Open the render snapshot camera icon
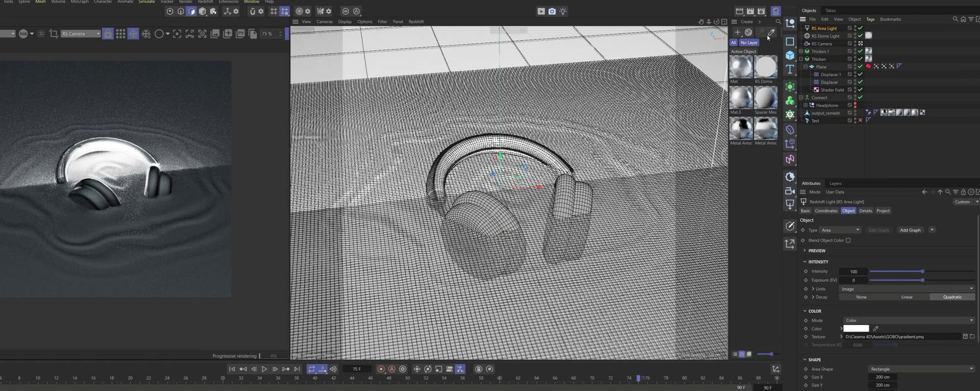 click(x=552, y=11)
